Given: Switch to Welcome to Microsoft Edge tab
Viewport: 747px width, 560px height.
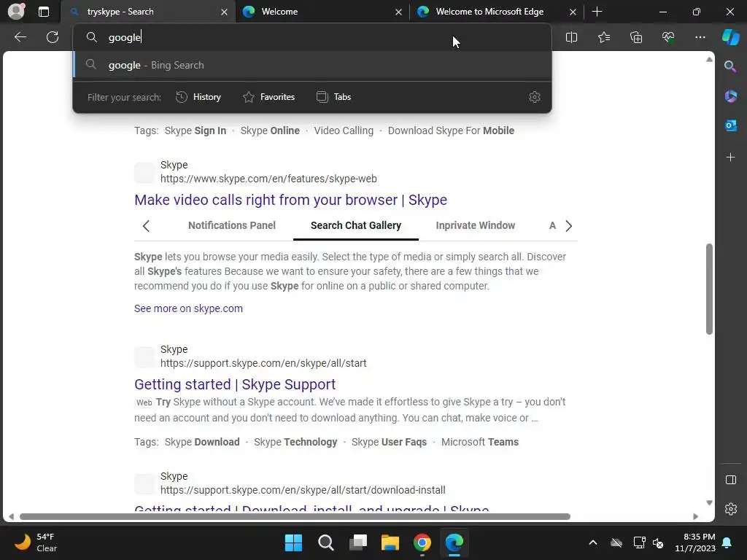Looking at the screenshot, I should (497, 12).
